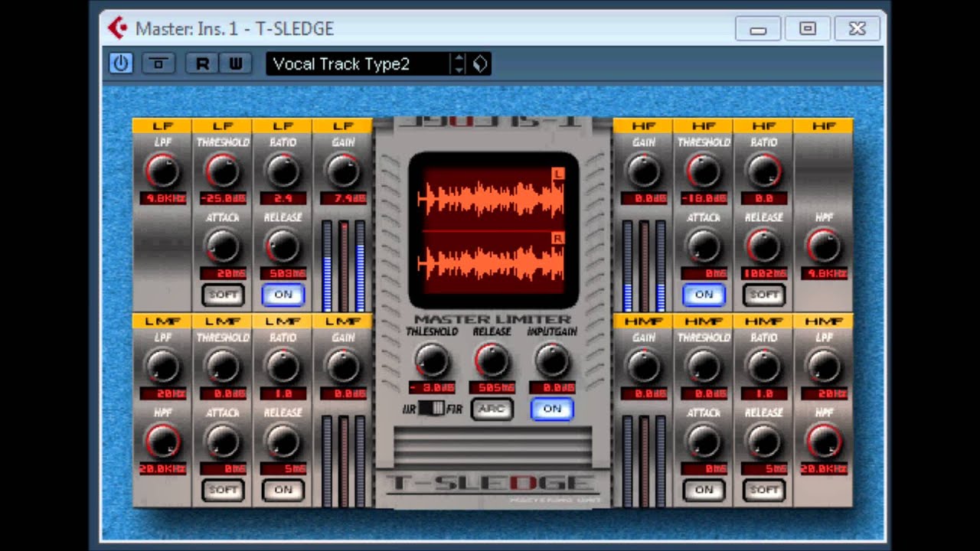Screen dimensions: 980x551
Task: Click the LF band Gain knob
Action: pos(343,171)
